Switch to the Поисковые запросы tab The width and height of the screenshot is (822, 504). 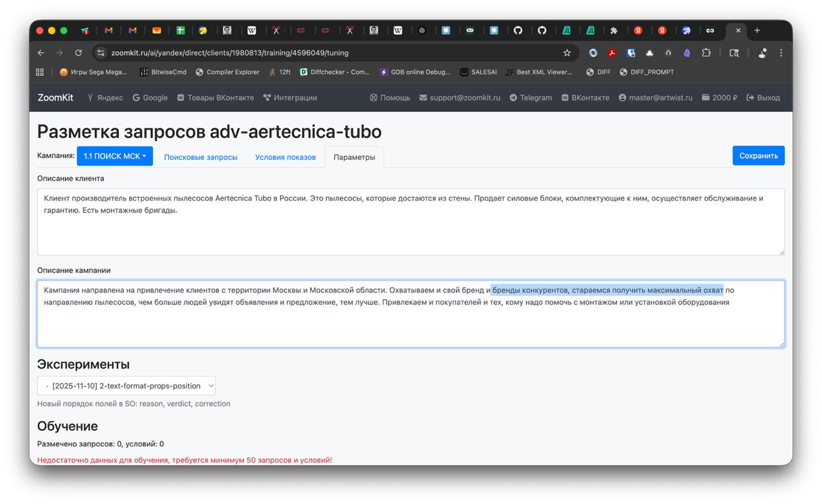click(x=200, y=157)
